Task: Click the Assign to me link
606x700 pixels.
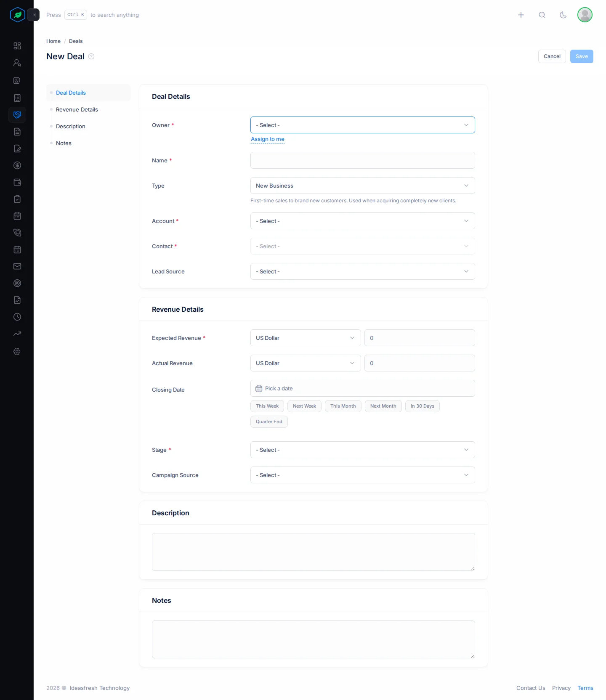Action: coord(268,139)
